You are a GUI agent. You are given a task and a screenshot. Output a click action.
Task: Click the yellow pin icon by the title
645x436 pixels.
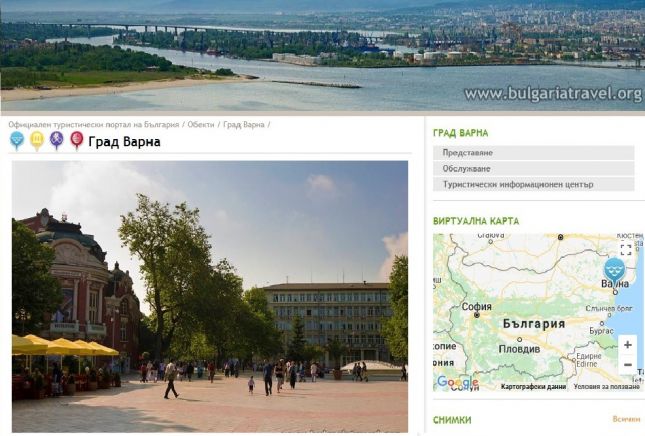point(37,141)
